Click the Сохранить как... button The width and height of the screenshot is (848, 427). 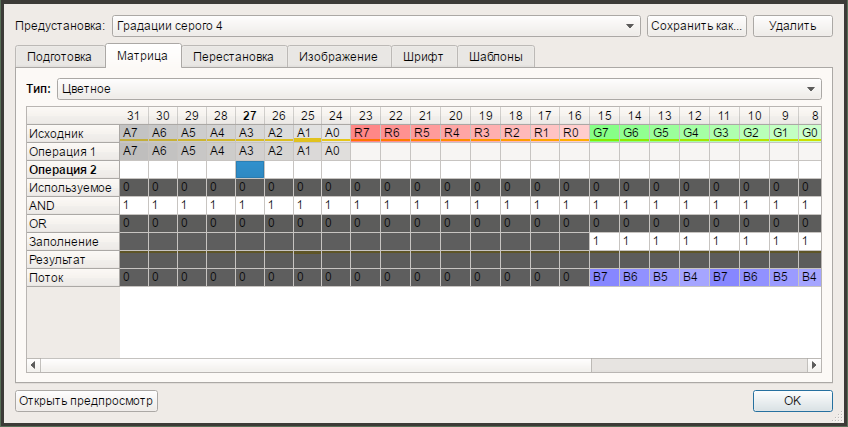point(697,26)
